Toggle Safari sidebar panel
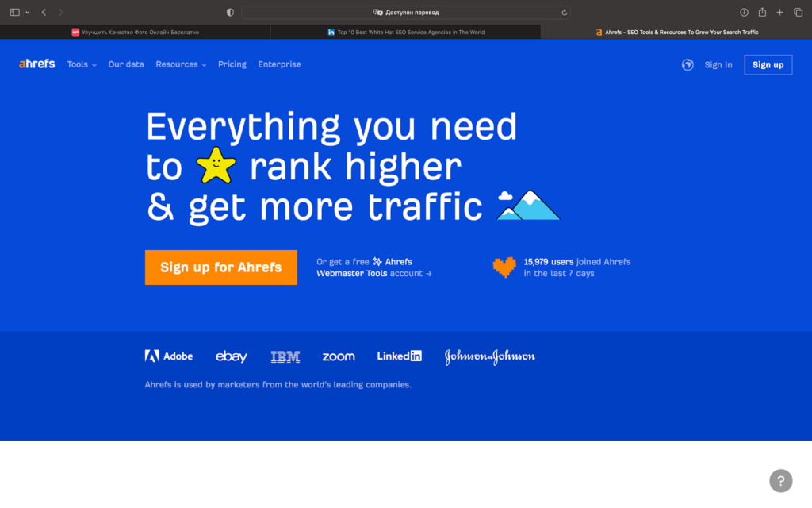812x508 pixels. click(x=14, y=12)
